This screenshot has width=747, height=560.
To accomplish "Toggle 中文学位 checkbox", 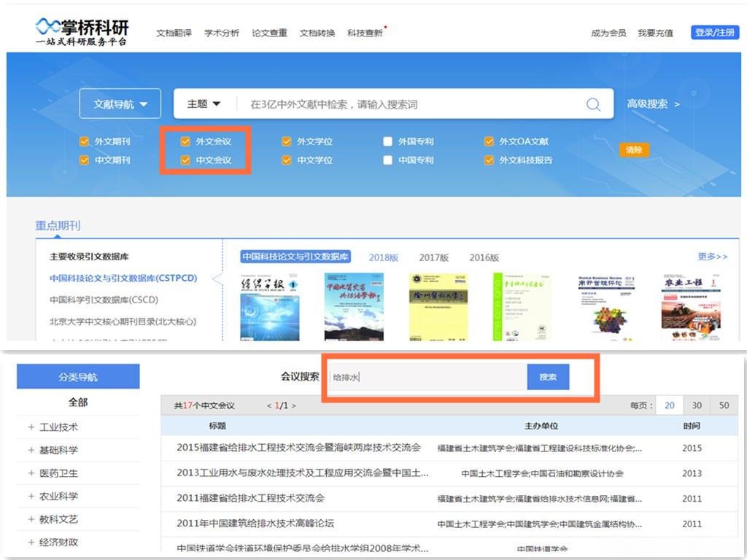I will click(x=286, y=160).
